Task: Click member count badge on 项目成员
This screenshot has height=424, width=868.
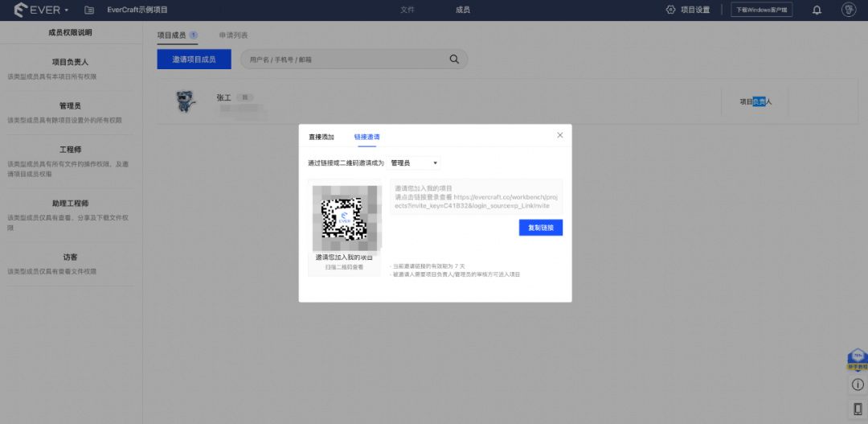Action: tap(193, 35)
